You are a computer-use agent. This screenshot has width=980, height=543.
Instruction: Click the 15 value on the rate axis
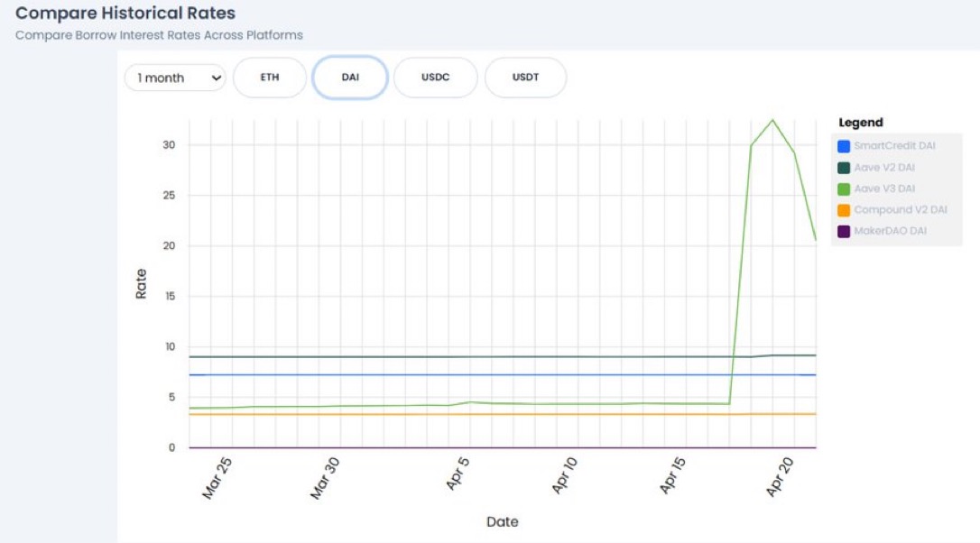[170, 296]
